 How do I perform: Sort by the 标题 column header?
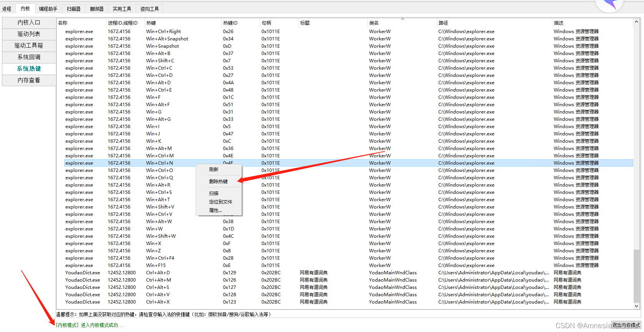pyautogui.click(x=333, y=23)
